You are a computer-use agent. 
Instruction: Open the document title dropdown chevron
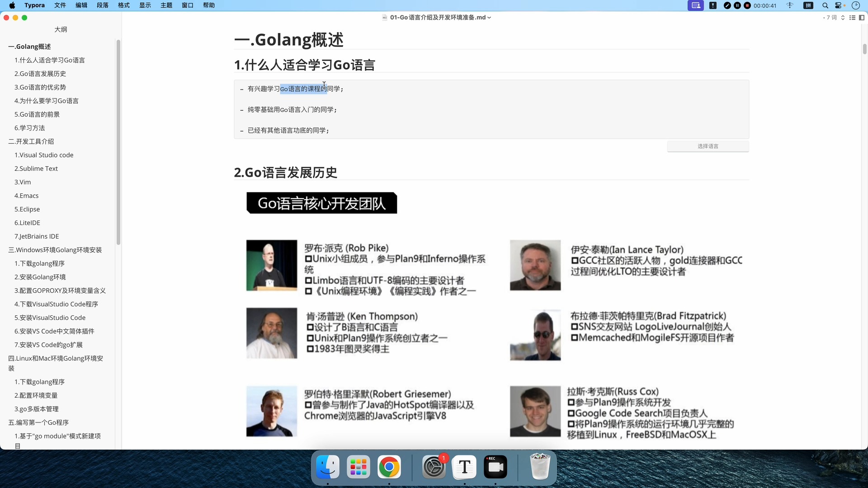tap(489, 18)
